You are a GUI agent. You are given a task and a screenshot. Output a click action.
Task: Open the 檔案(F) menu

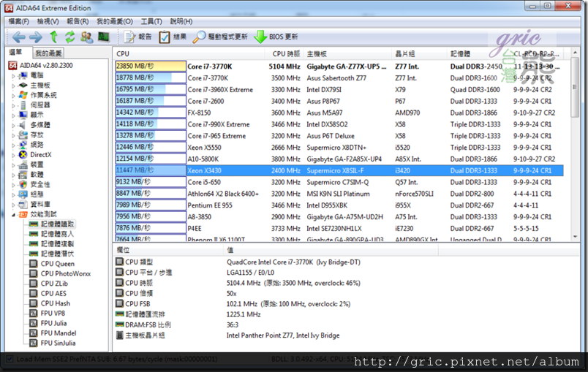(20, 21)
